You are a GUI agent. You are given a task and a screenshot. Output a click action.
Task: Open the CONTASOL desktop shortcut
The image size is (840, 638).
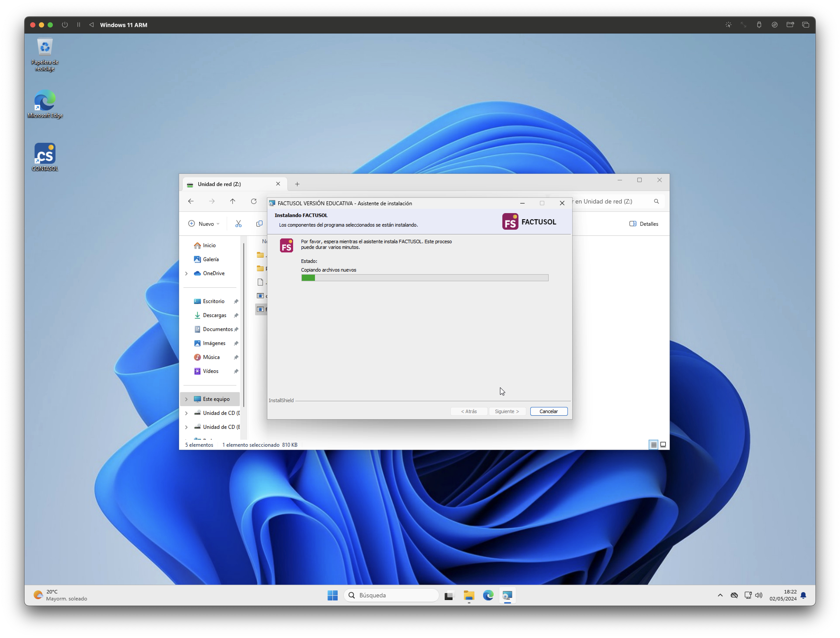[45, 157]
